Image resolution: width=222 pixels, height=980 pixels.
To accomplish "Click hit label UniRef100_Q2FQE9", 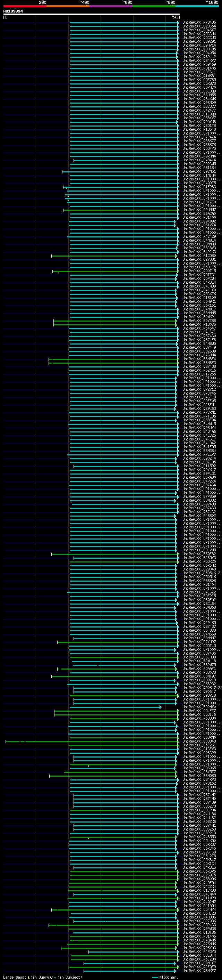I will tap(199, 967).
